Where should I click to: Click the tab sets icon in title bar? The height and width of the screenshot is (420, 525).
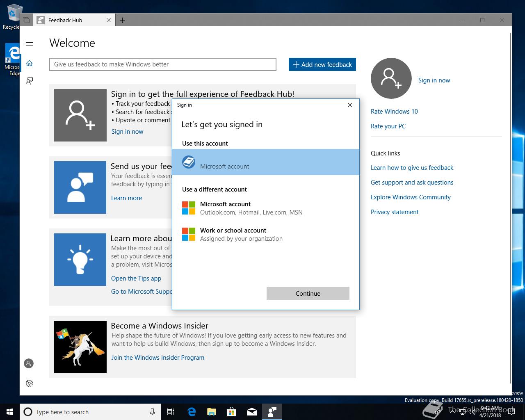pos(26,20)
